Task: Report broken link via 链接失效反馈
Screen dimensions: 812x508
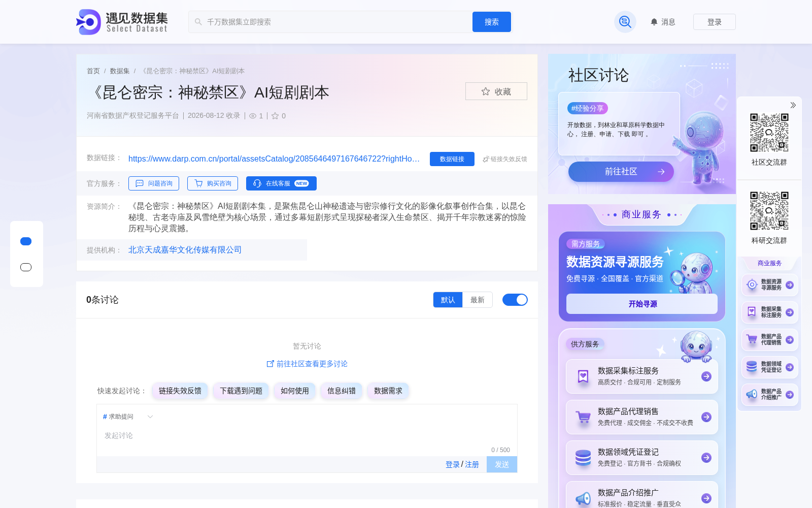Action: tap(504, 159)
